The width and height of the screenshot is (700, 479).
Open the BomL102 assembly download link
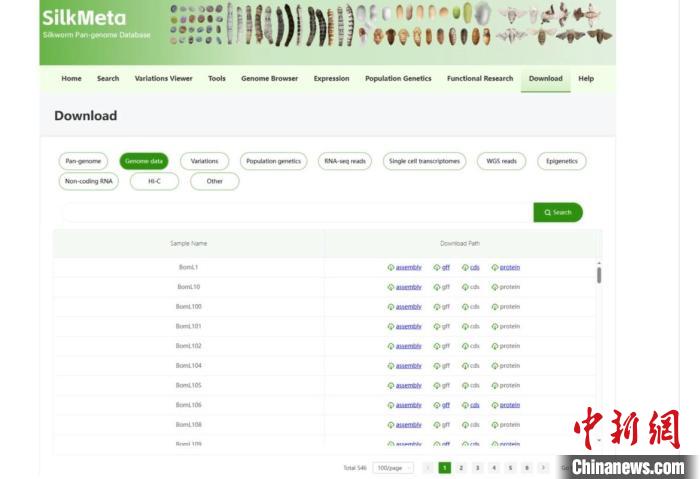[x=408, y=346]
